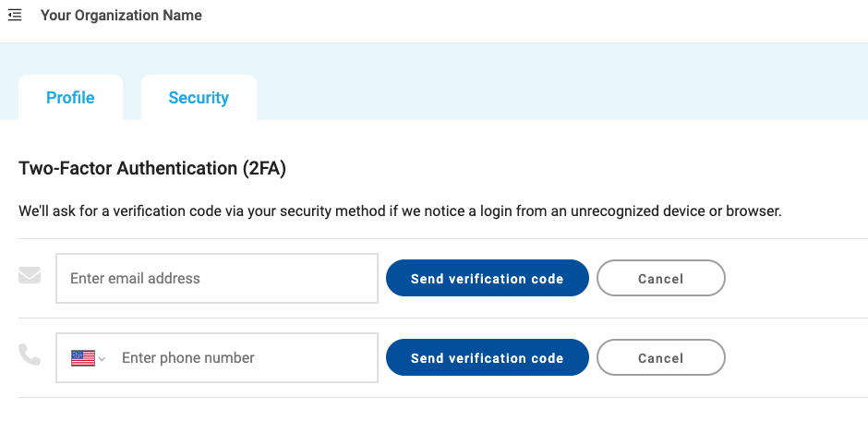Click the envelope icon beside email field
This screenshot has width=868, height=445.
coord(30,275)
